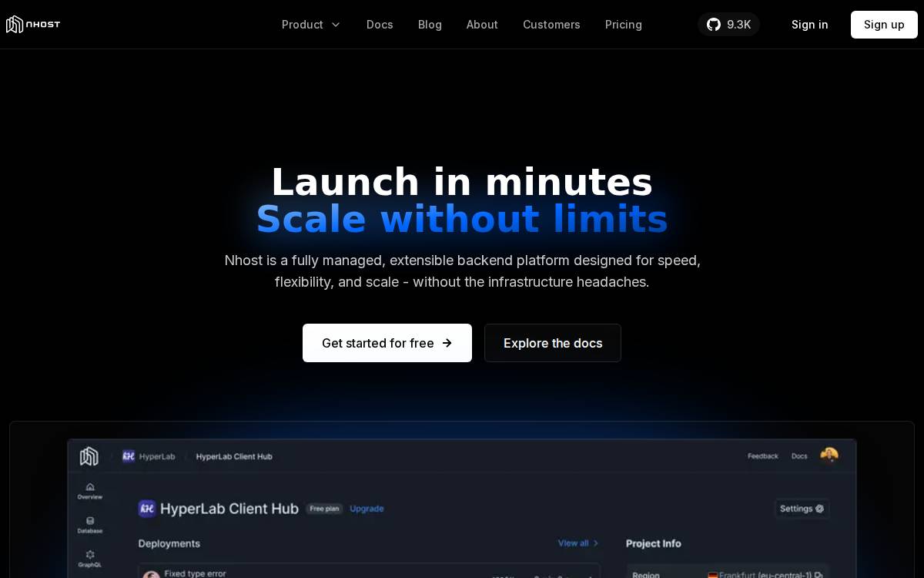Viewport: 924px width, 578px height.
Task: Click the Project Info heading text
Action: pyautogui.click(x=654, y=543)
